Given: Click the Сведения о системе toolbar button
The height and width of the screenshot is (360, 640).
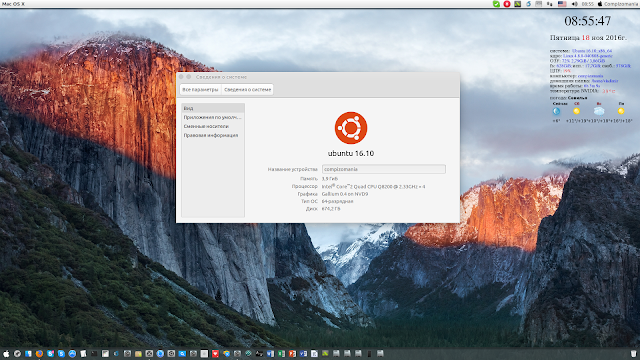Looking at the screenshot, I should click(248, 89).
